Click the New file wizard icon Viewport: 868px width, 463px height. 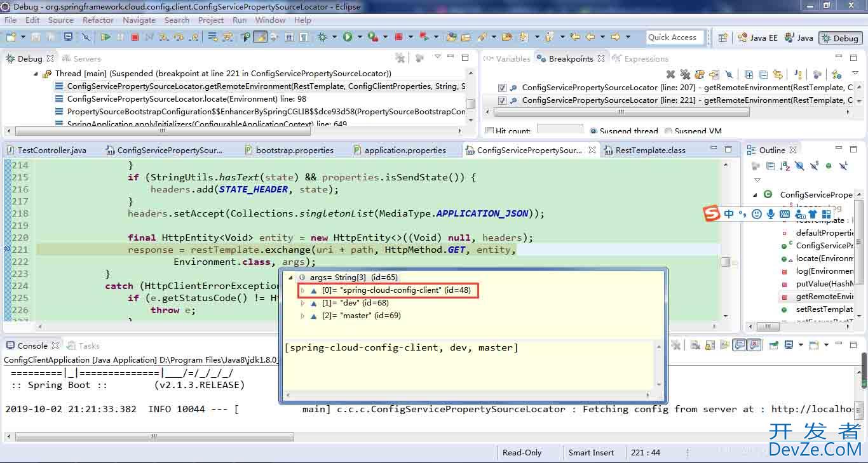pyautogui.click(x=11, y=37)
